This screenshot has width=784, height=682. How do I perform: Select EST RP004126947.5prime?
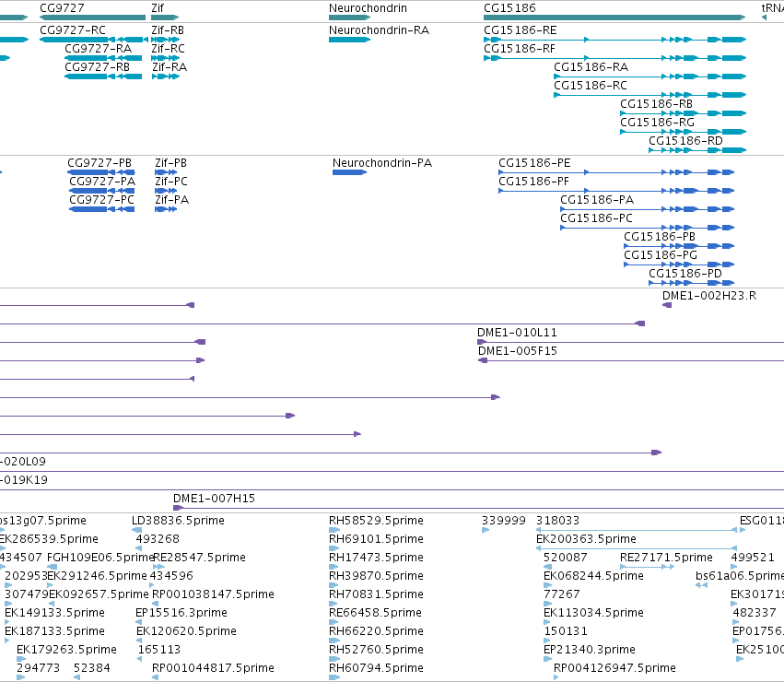(614, 669)
